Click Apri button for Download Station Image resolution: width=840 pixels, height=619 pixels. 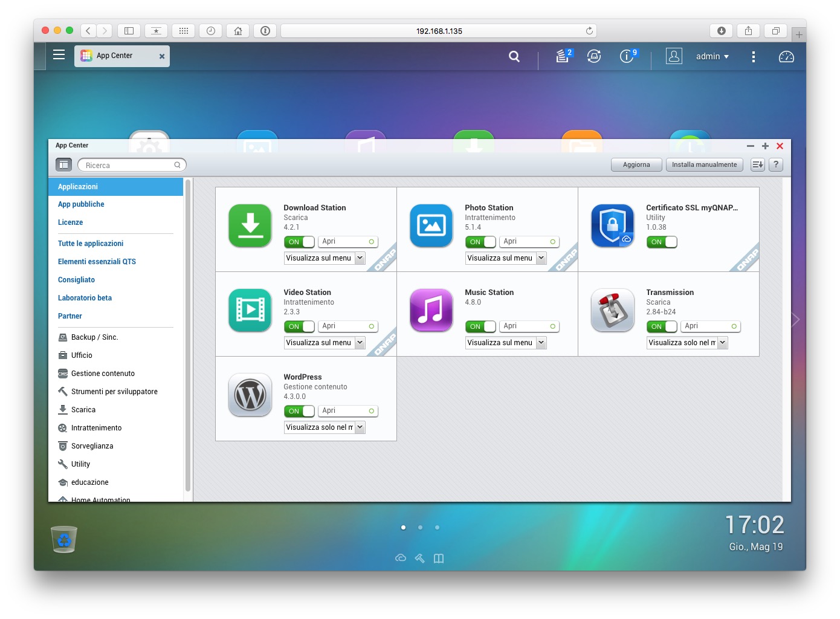click(348, 242)
